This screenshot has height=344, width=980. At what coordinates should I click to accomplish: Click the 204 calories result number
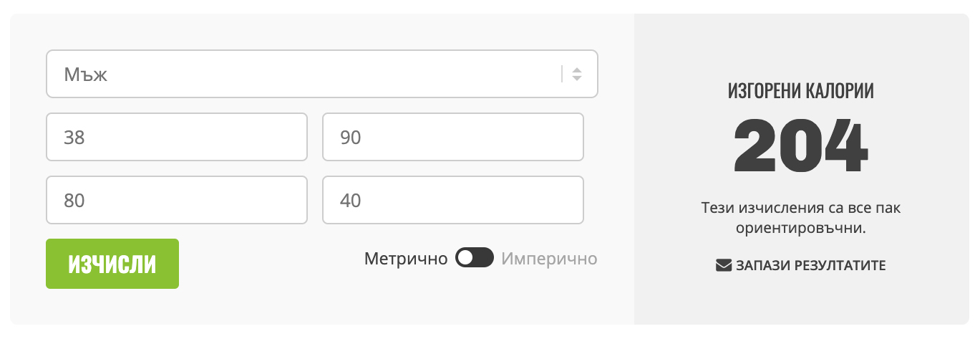(x=801, y=146)
